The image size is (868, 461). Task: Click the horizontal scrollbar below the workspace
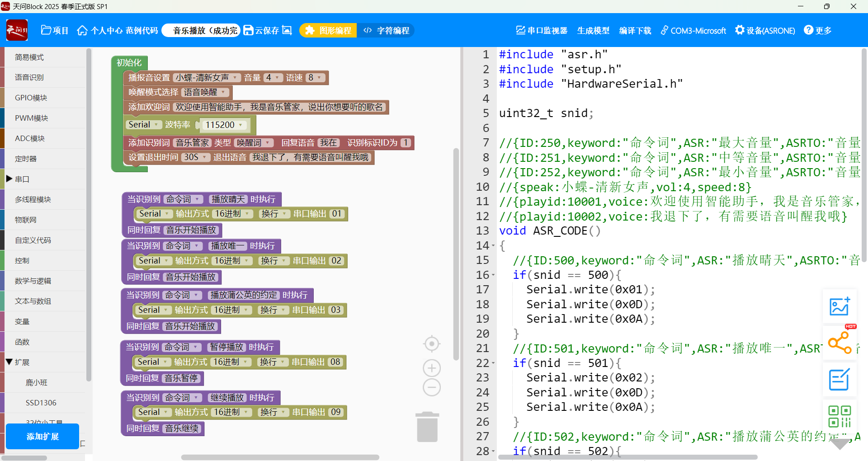(279, 457)
